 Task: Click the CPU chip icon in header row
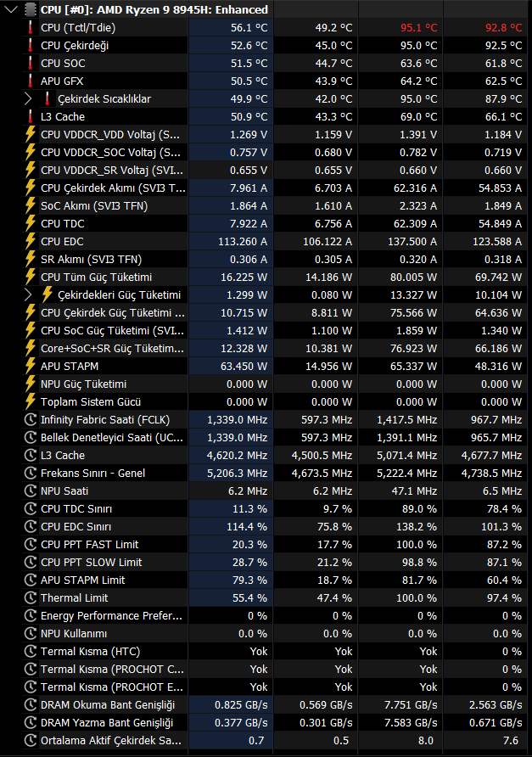[x=30, y=9]
